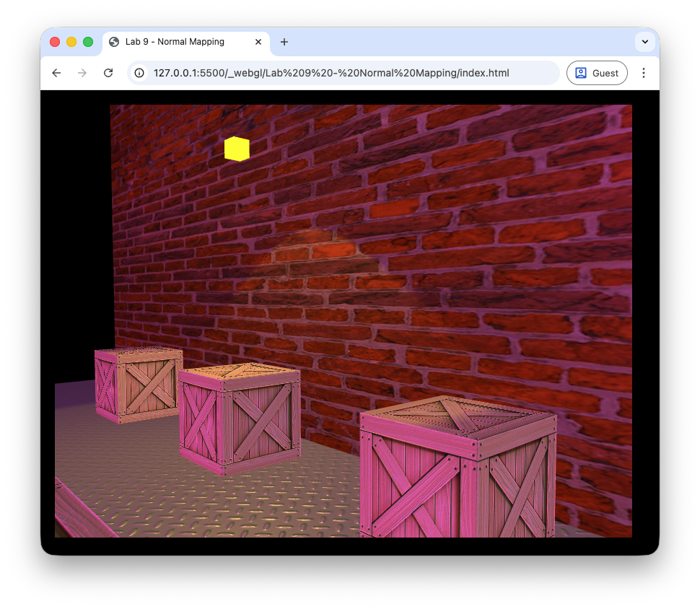Reload the Normal Mapping page
The image size is (700, 609).
click(108, 73)
